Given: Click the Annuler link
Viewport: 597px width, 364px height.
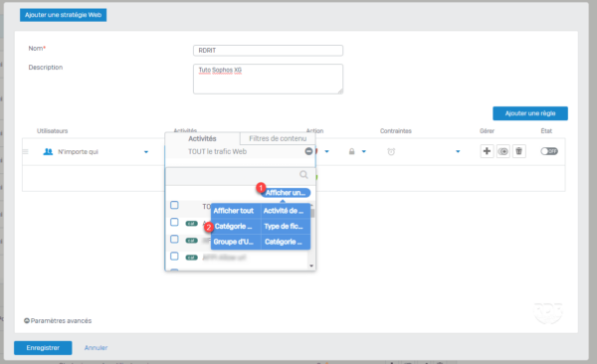Looking at the screenshot, I should tap(96, 348).
